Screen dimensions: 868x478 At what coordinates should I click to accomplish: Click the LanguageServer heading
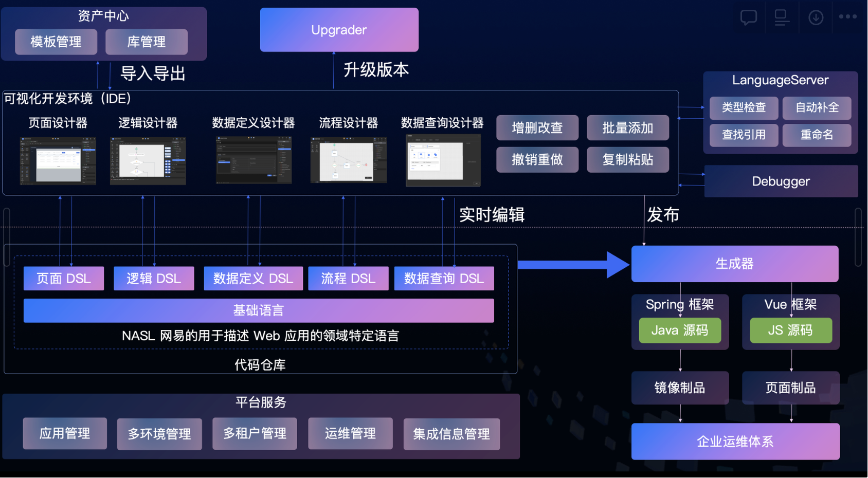coord(780,80)
